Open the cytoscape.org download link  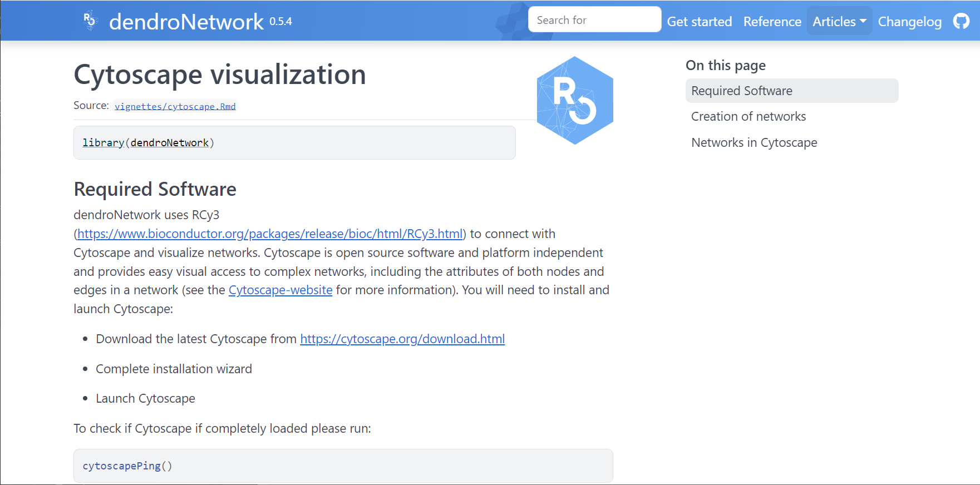[402, 339]
